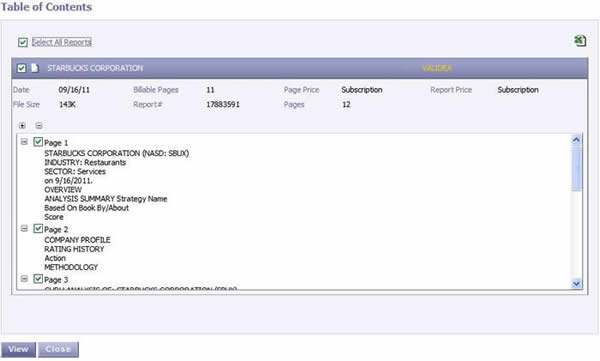Click the Page Price Subscription value
The image size is (600, 361).
(x=362, y=90)
